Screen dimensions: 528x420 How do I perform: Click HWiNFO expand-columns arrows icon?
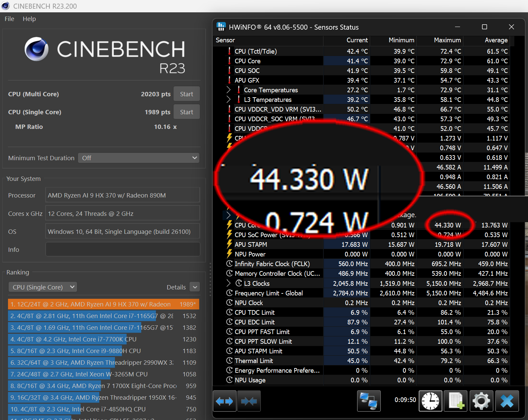tap(225, 401)
